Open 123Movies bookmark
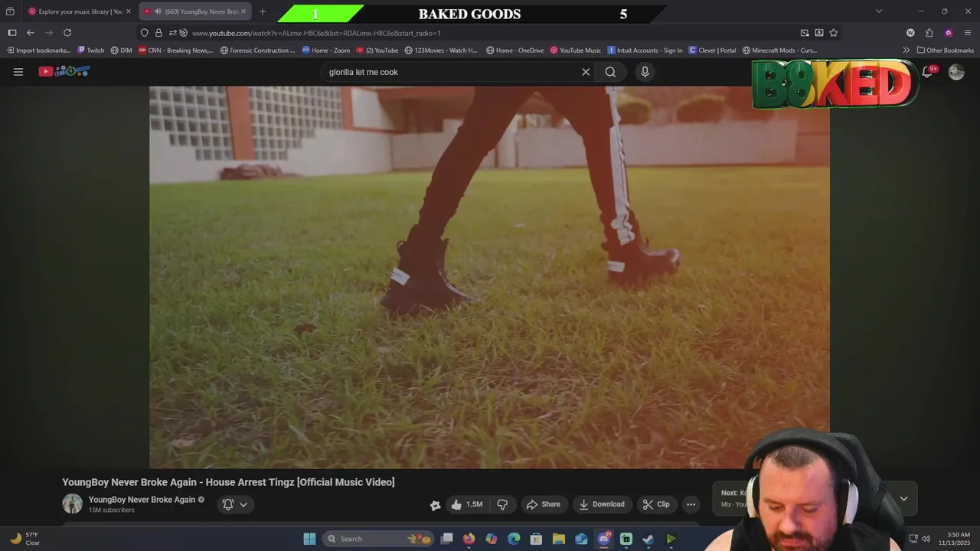980x551 pixels. [x=441, y=51]
